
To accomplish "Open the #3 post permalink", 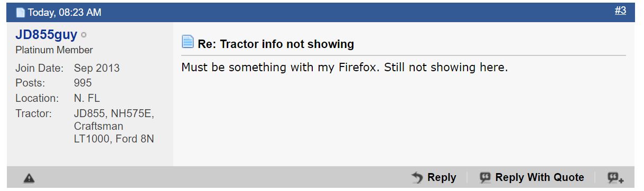I will click(x=620, y=11).
